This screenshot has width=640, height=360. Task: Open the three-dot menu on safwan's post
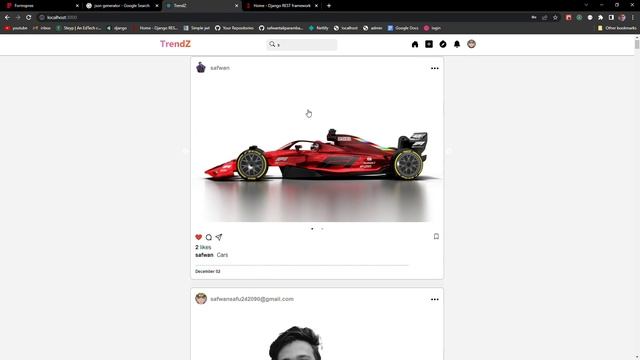(435, 68)
